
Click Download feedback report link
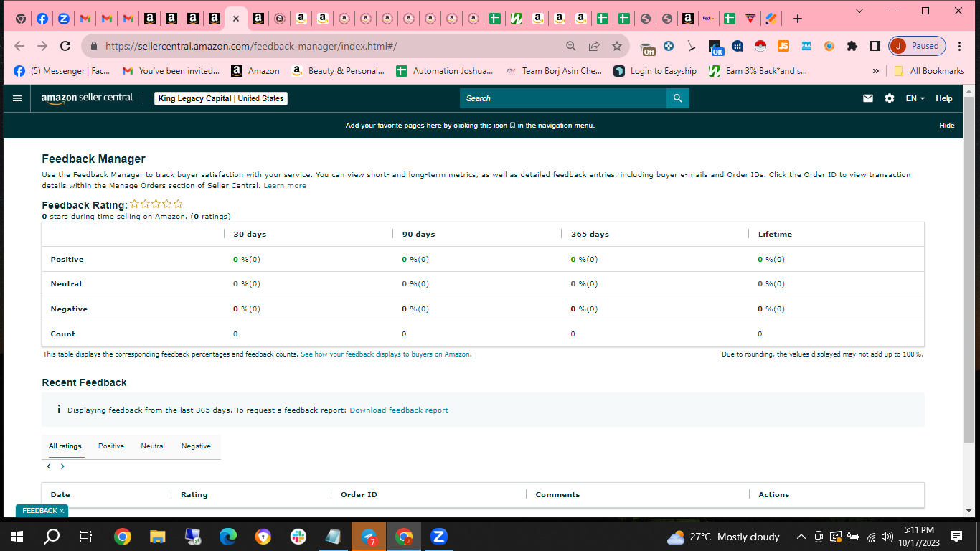[x=399, y=410]
